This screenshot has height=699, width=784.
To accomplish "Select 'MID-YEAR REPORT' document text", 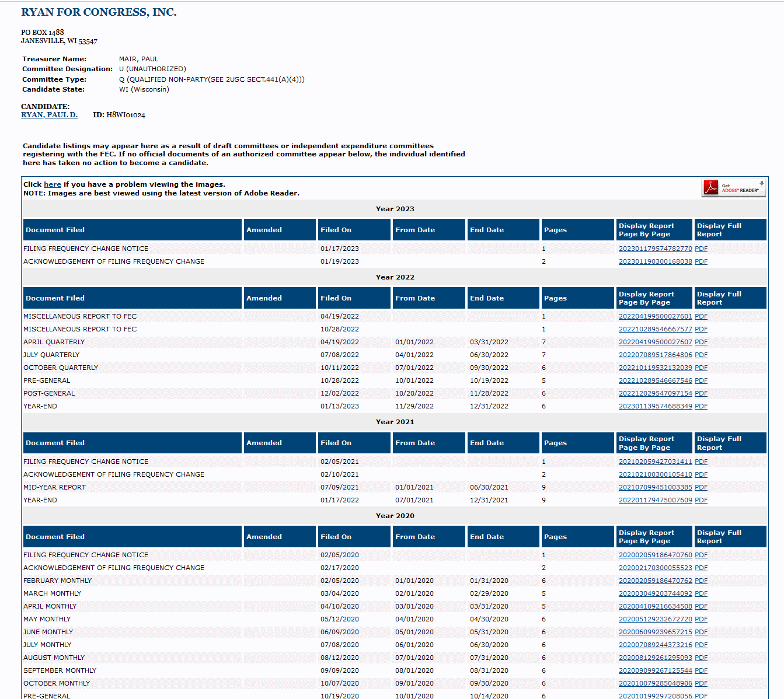I will [x=54, y=487].
